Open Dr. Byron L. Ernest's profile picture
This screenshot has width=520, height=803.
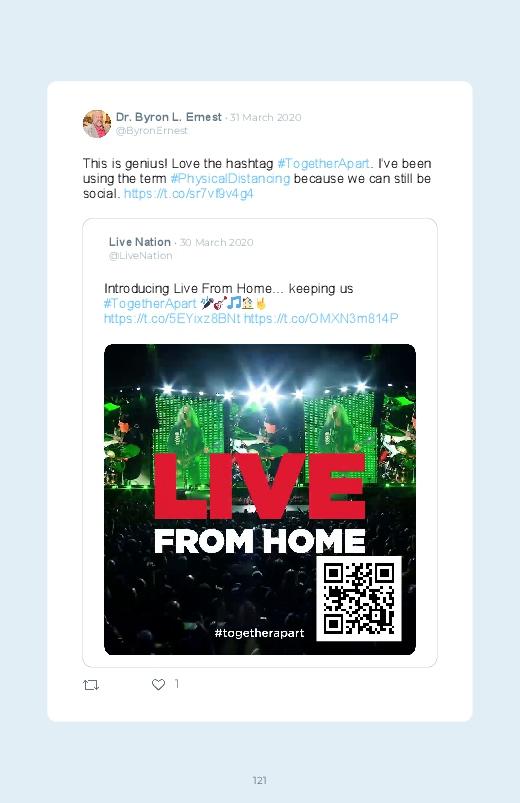[x=97, y=124]
